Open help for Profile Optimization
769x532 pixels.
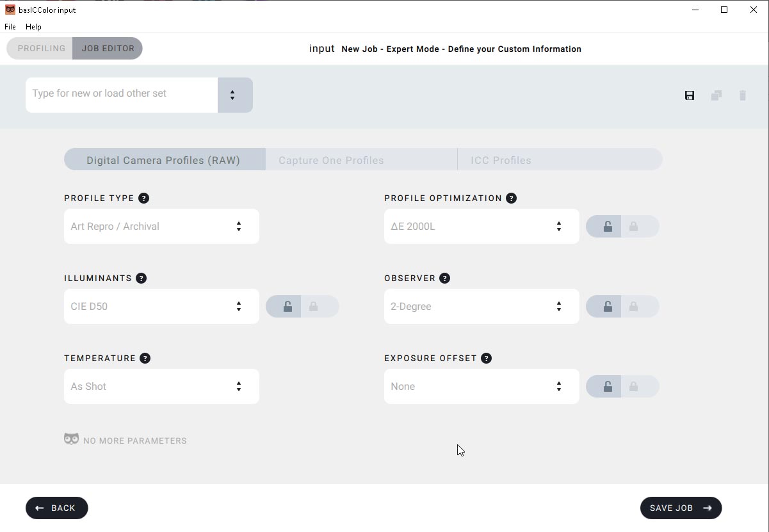[511, 198]
